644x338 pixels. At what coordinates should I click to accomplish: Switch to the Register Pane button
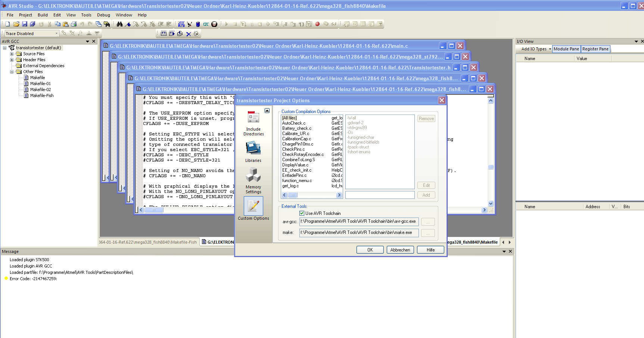tap(595, 49)
